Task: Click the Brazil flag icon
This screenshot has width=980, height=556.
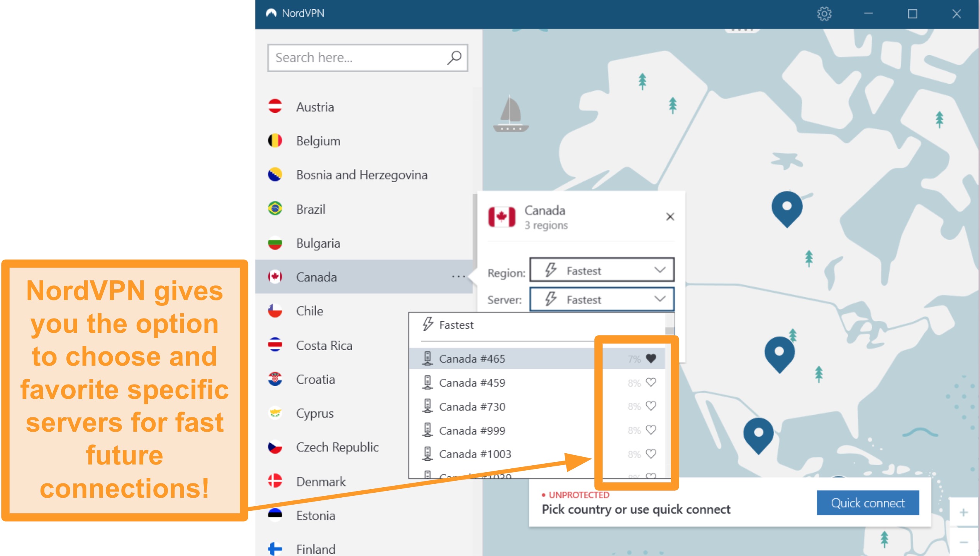Action: (275, 209)
